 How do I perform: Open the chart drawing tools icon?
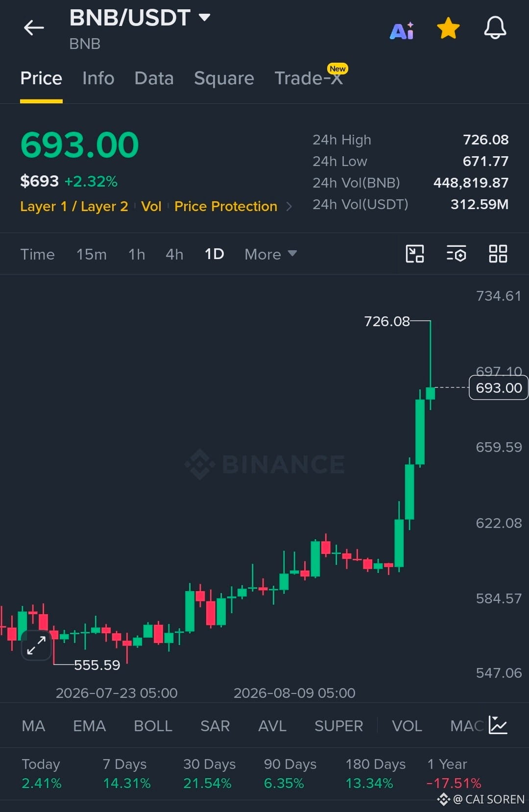(x=415, y=254)
